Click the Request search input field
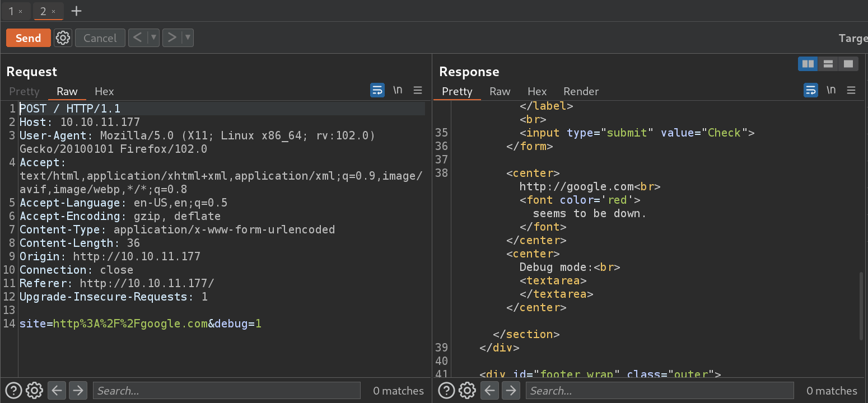 [x=227, y=391]
